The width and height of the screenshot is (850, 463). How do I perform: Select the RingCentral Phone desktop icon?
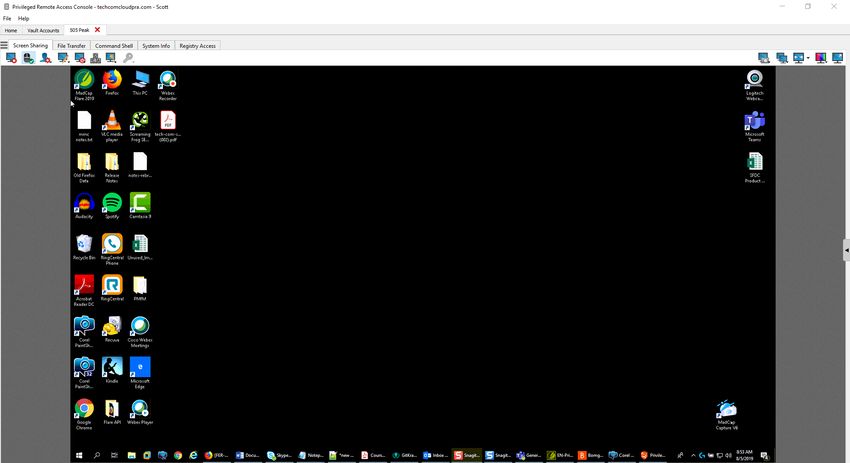[112, 249]
